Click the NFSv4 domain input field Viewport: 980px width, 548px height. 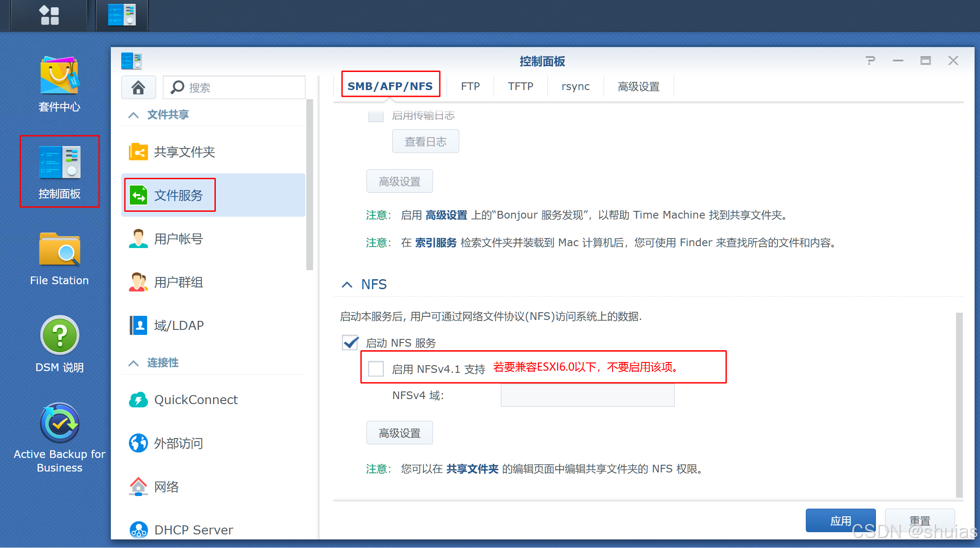[587, 396]
